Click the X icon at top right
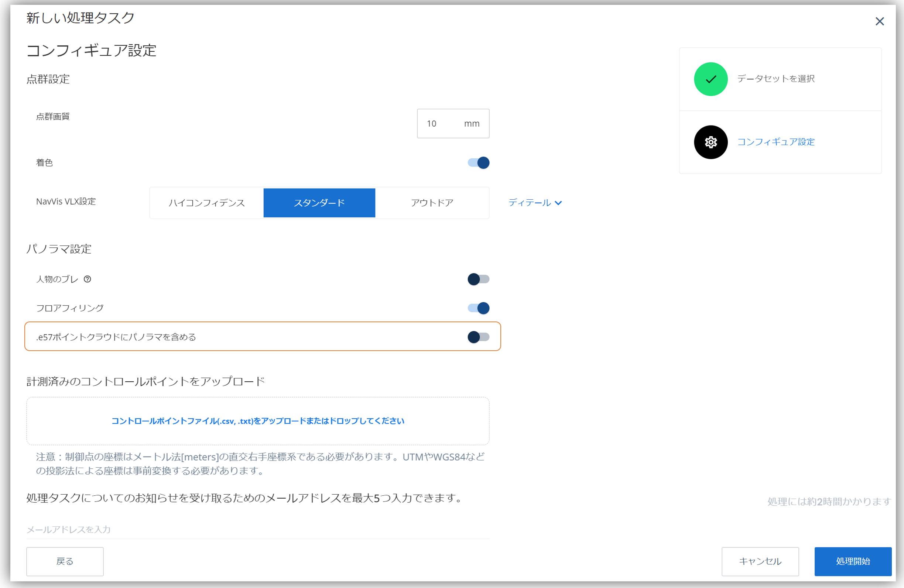The width and height of the screenshot is (904, 588). pyautogui.click(x=880, y=21)
